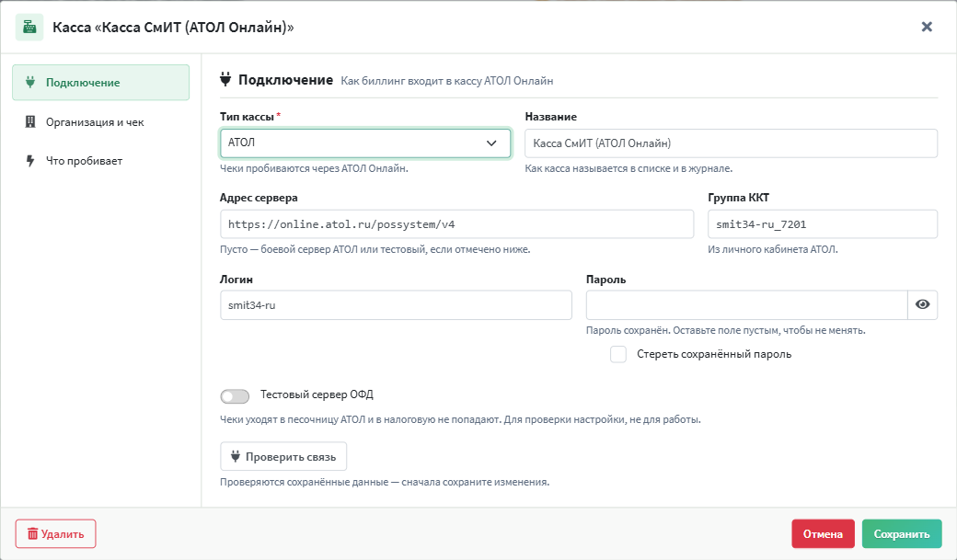Click the text 'Пароль сохранён. Оставьте поле пустым, чтобы не менять.'
The height and width of the screenshot is (560, 957).
pos(726,330)
